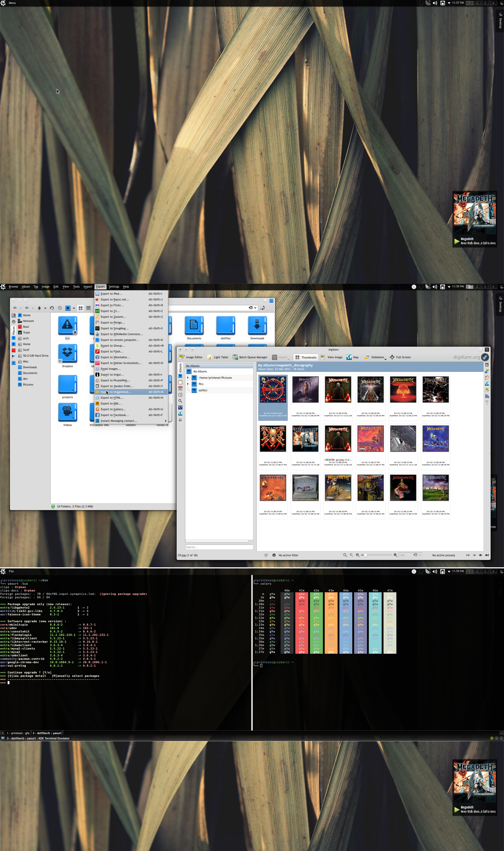Open the Tools menu in the menu bar

[x=76, y=287]
